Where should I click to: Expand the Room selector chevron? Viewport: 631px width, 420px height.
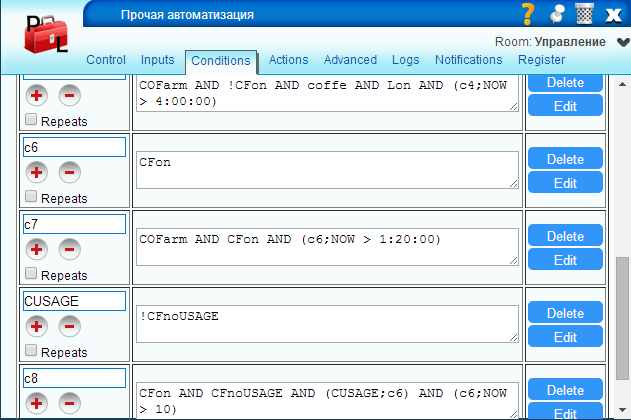coord(622,43)
